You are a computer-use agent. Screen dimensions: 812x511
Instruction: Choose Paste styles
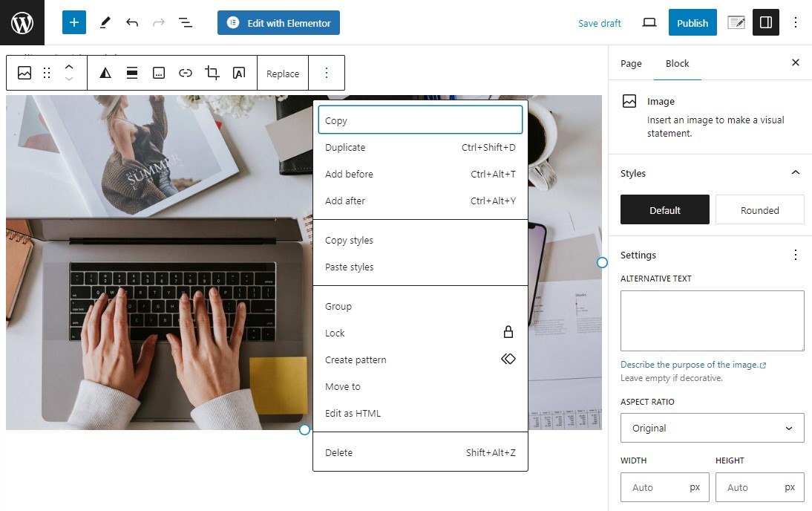click(x=421, y=267)
